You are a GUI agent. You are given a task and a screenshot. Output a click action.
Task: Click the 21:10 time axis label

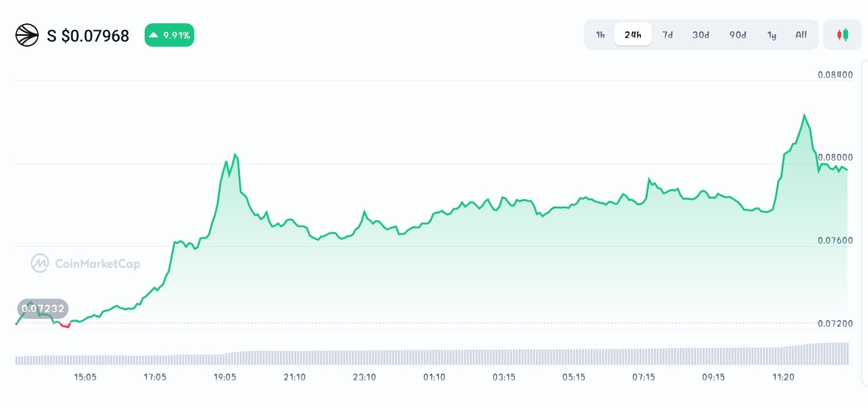point(294,377)
